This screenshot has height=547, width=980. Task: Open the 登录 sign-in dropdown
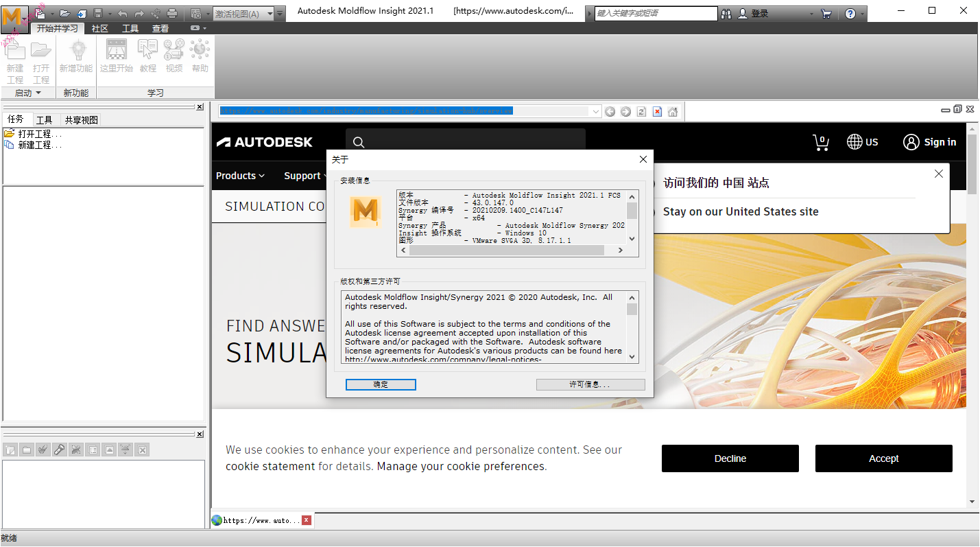point(812,14)
